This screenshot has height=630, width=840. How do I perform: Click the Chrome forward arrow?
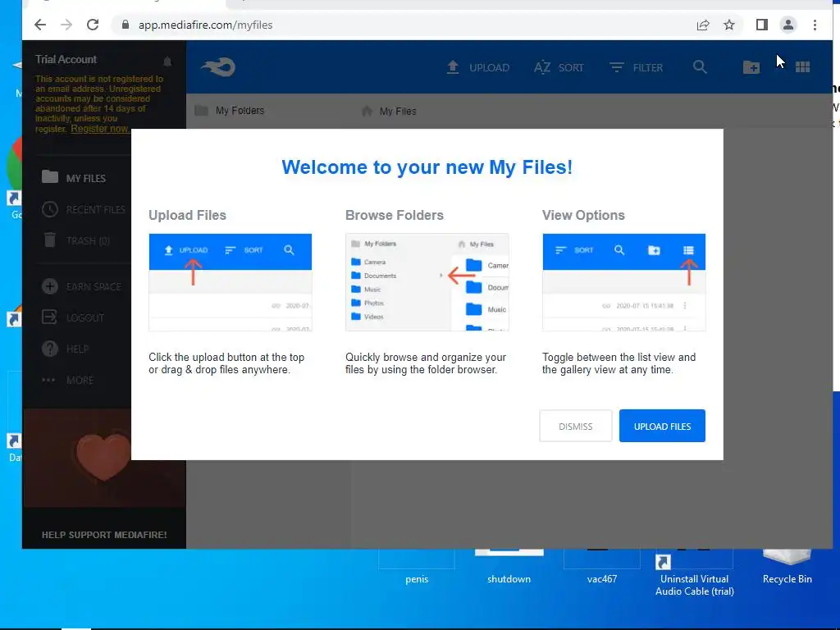pos(66,25)
